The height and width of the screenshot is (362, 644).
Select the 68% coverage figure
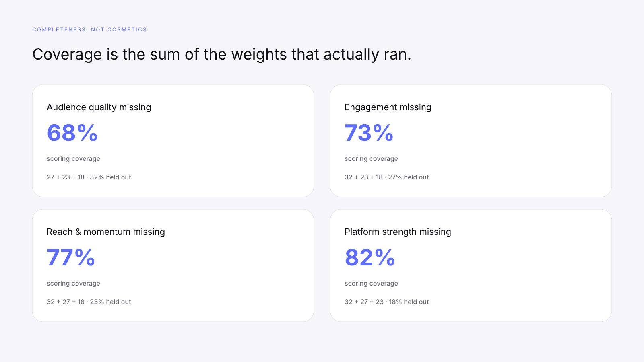click(x=72, y=133)
